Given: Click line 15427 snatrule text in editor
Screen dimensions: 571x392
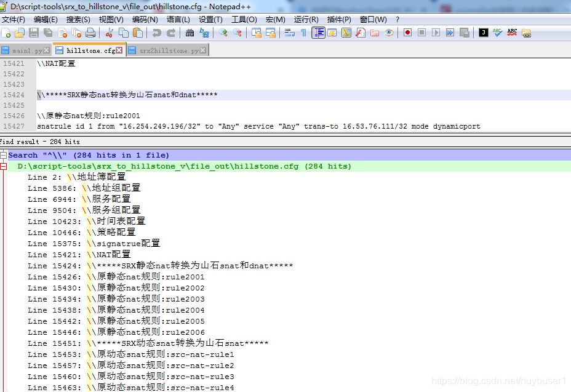Looking at the screenshot, I should tap(258, 126).
